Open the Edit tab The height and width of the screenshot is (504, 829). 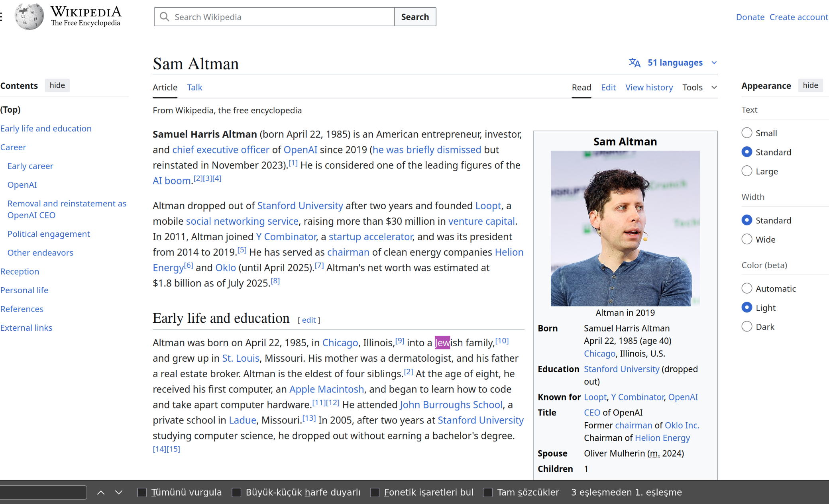608,88
